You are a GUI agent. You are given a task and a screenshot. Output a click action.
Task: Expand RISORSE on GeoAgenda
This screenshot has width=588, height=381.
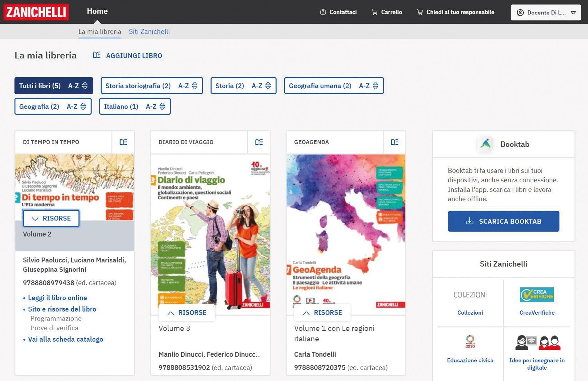click(322, 313)
